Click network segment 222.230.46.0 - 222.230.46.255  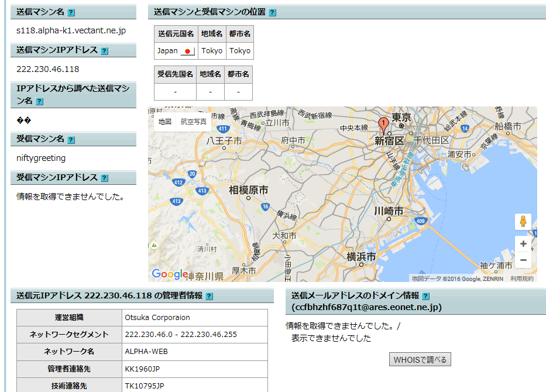[x=195, y=335]
